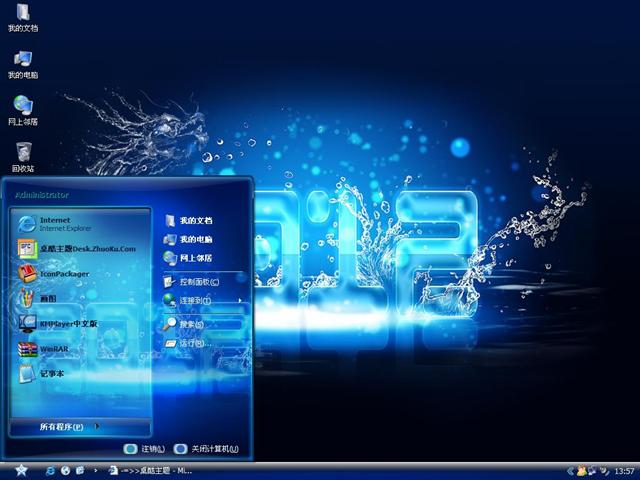Select 运行 (Run) in the Start menu
Screen dimensions: 640x480
pyautogui.click(x=194, y=343)
